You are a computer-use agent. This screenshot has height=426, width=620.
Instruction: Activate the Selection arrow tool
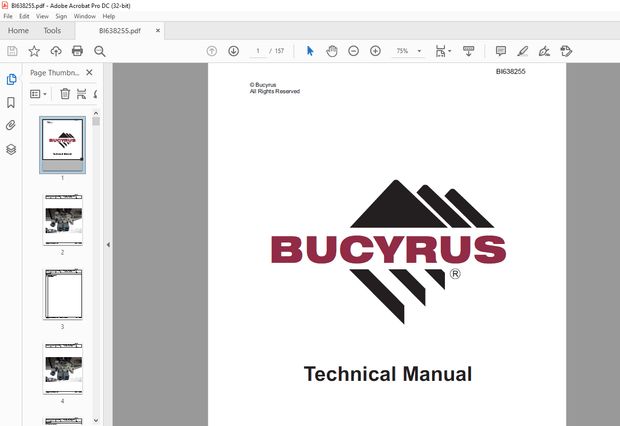tap(310, 51)
